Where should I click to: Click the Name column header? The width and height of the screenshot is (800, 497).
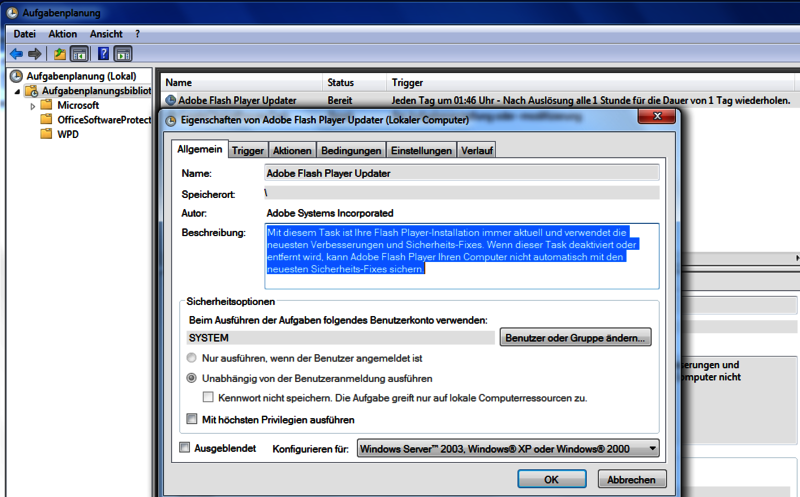242,83
